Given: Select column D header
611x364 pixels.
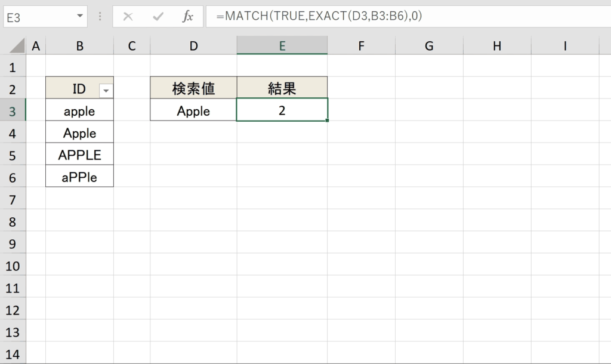Looking at the screenshot, I should (194, 45).
